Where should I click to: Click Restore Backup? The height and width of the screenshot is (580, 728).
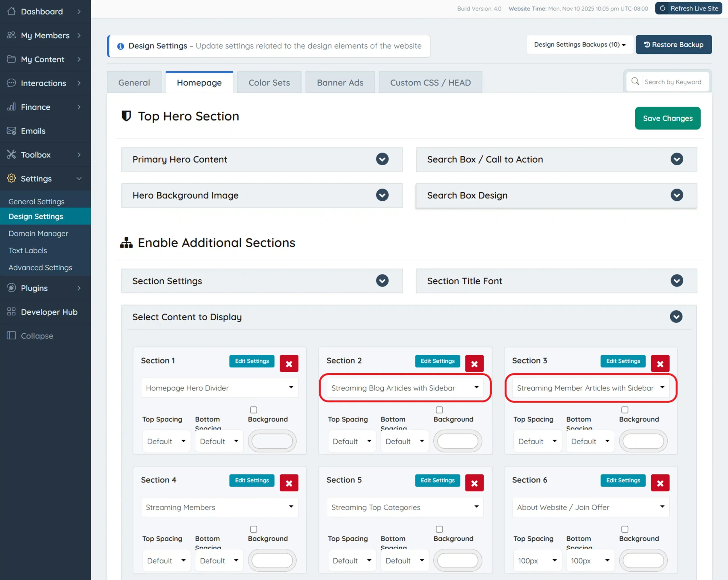tap(674, 44)
